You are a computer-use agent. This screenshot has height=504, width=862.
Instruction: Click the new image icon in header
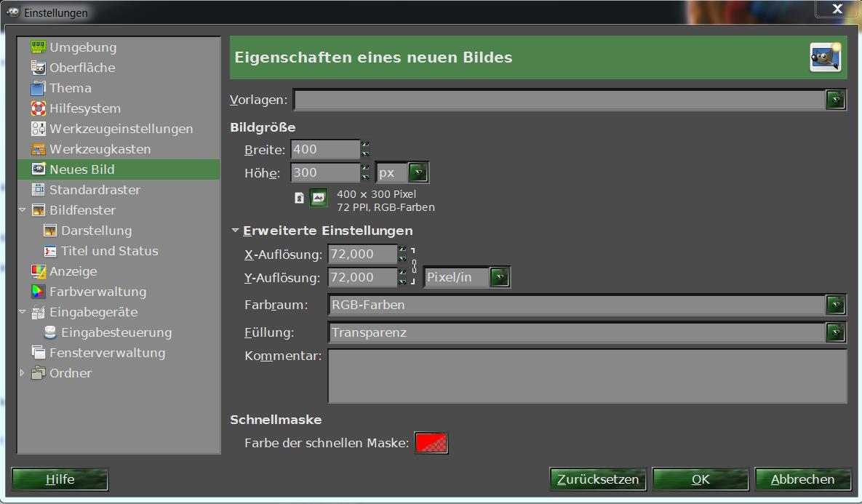coord(825,57)
